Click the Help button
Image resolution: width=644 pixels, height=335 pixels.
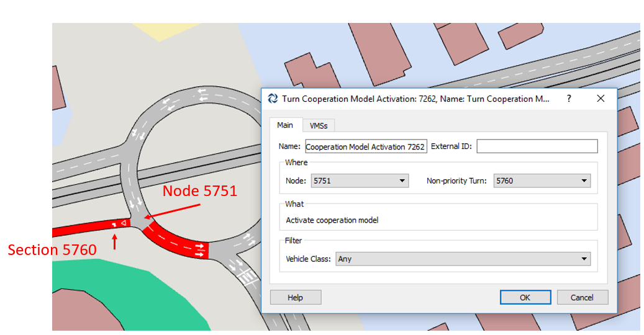(x=296, y=297)
